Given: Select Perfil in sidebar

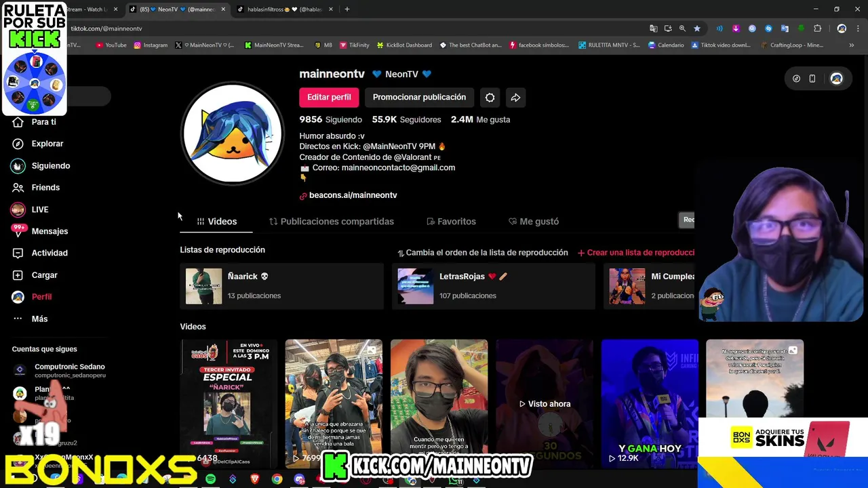Looking at the screenshot, I should click(32, 297).
